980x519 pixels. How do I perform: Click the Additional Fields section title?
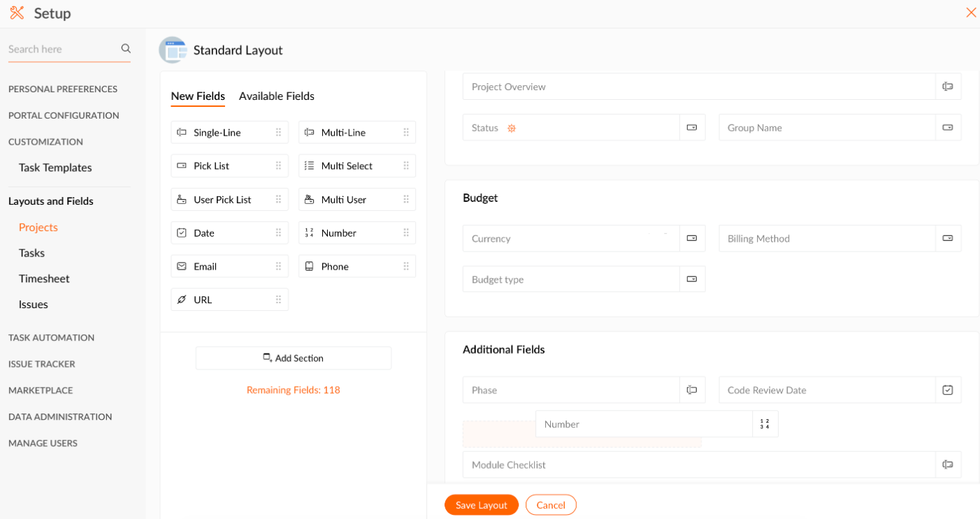(x=504, y=349)
